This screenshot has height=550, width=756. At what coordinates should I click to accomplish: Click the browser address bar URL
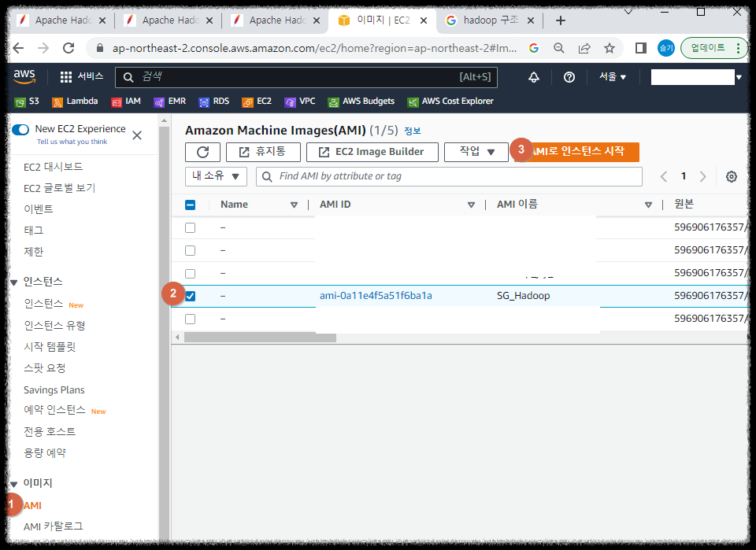(314, 48)
